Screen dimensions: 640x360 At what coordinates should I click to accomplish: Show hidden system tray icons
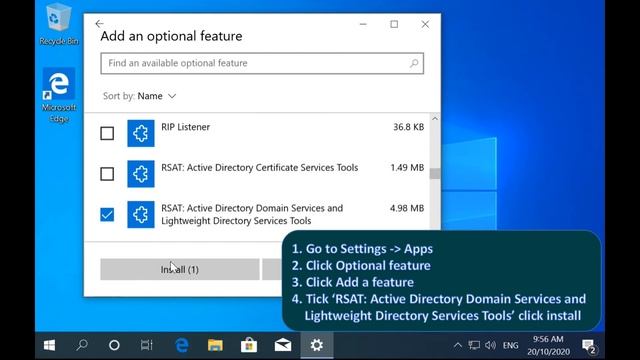point(458,345)
